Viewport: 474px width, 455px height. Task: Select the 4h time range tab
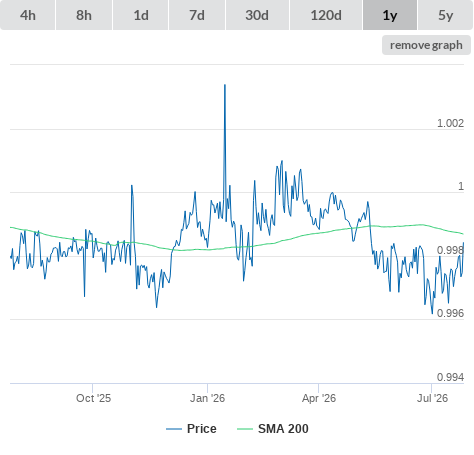point(28,15)
